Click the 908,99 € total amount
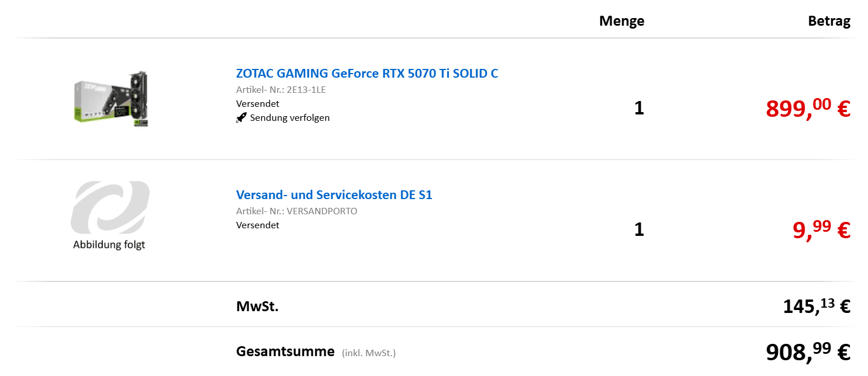The height and width of the screenshot is (376, 868). 808,351
